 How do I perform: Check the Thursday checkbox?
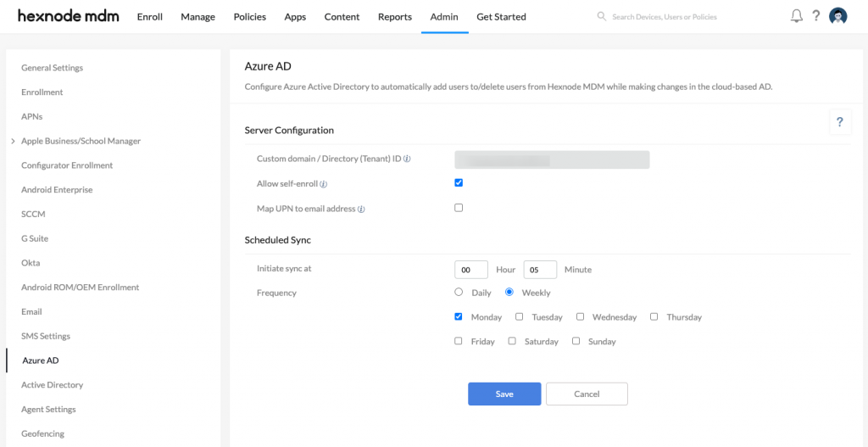click(654, 317)
